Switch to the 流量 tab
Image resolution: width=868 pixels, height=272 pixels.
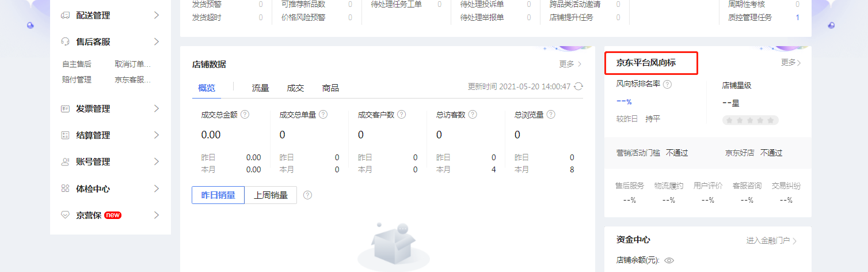[x=260, y=88]
